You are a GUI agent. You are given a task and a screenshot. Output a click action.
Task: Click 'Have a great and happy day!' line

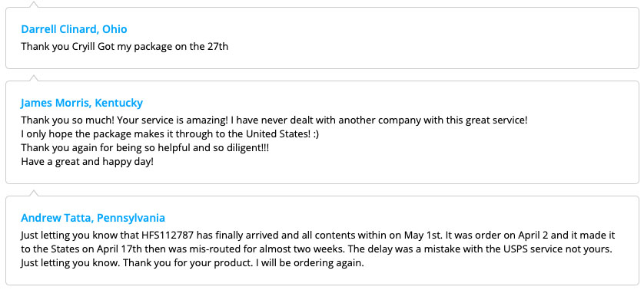(87, 162)
